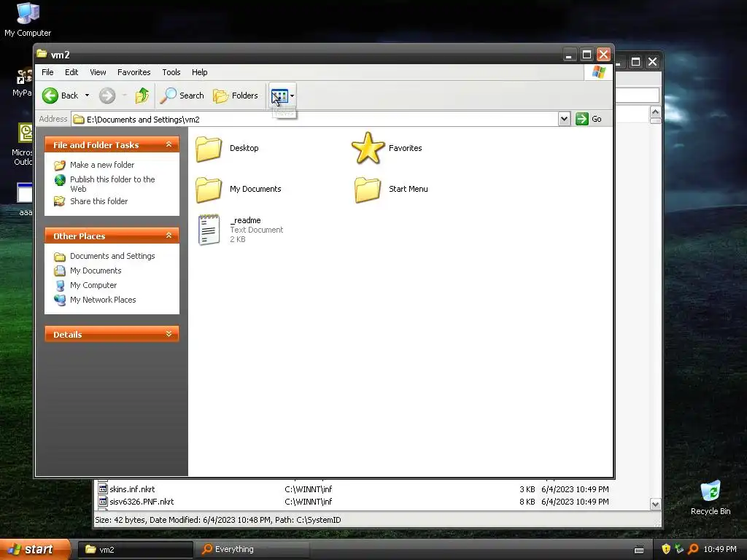Open the Edit menu
Screen dimensions: 747x560
point(71,72)
